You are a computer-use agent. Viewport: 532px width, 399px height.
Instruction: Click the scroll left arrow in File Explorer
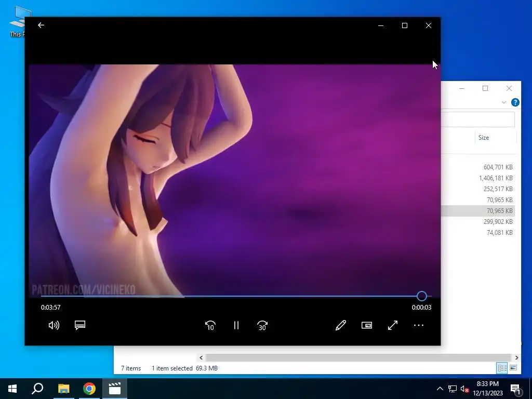(x=201, y=357)
